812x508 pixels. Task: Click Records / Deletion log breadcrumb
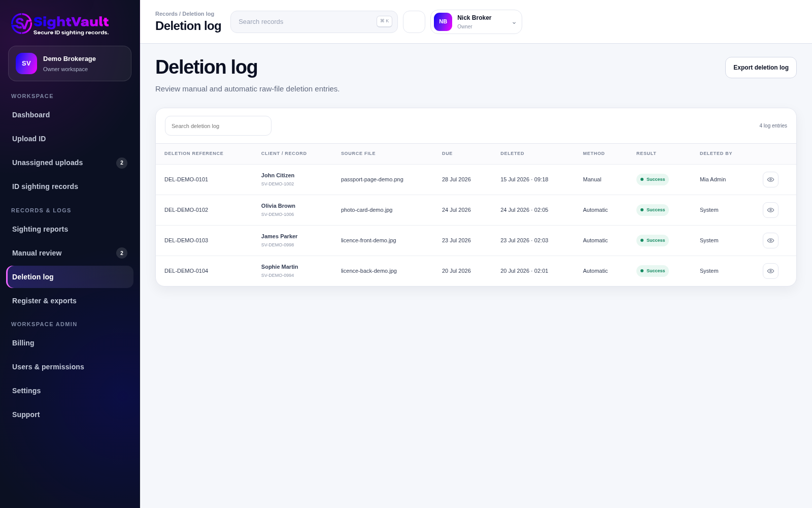click(185, 14)
